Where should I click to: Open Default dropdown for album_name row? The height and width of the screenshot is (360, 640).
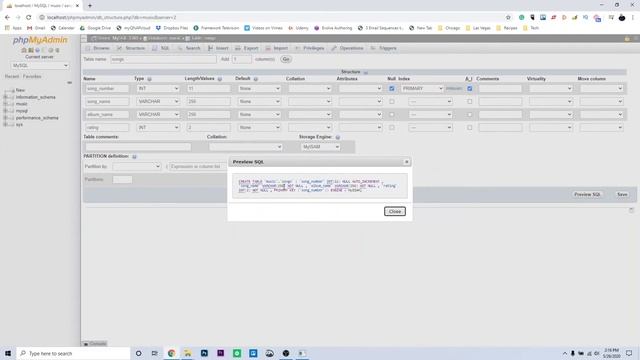259,115
